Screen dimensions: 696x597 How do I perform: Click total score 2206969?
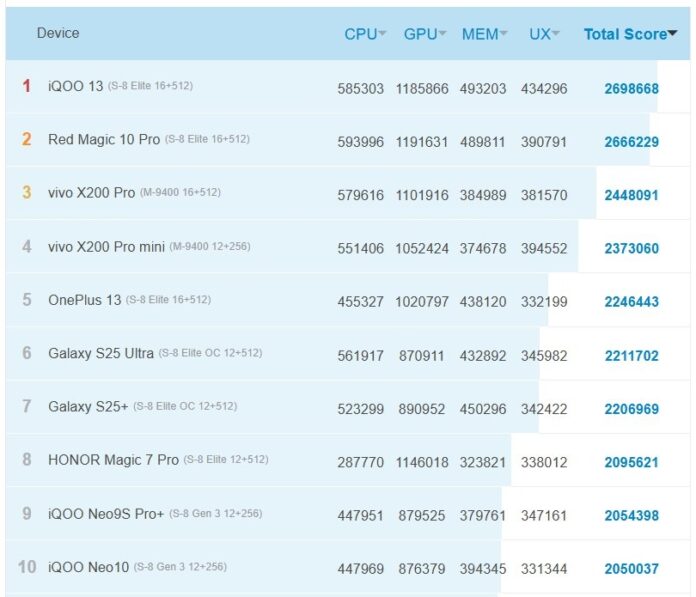pyautogui.click(x=632, y=409)
